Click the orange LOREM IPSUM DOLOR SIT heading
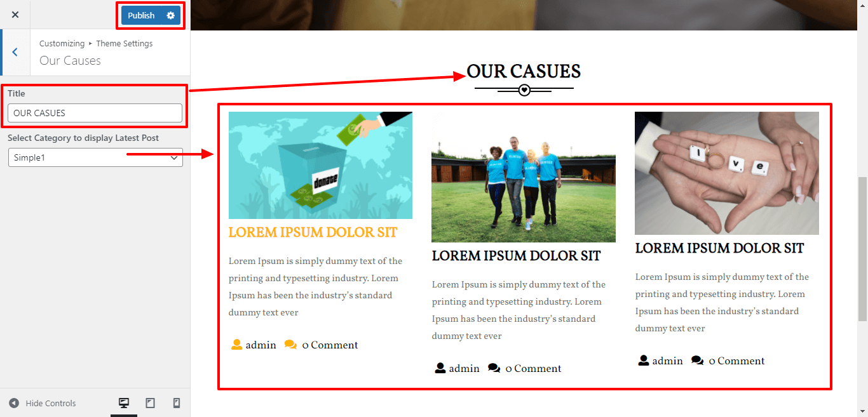Viewport: 868px width, 417px height. (313, 232)
